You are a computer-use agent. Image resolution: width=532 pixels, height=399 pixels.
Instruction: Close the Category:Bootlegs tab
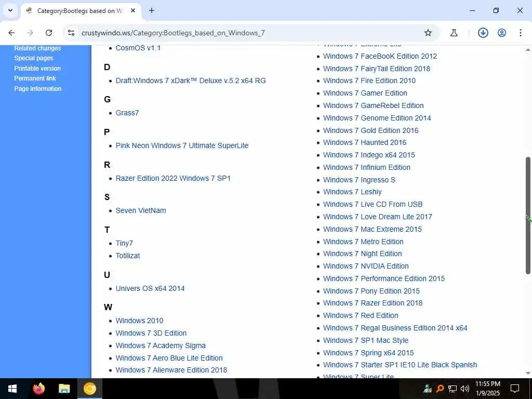coord(133,10)
